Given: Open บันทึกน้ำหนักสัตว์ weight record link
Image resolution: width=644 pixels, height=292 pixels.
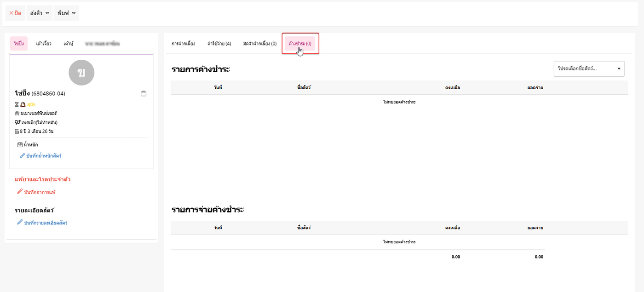Looking at the screenshot, I should pyautogui.click(x=44, y=156).
